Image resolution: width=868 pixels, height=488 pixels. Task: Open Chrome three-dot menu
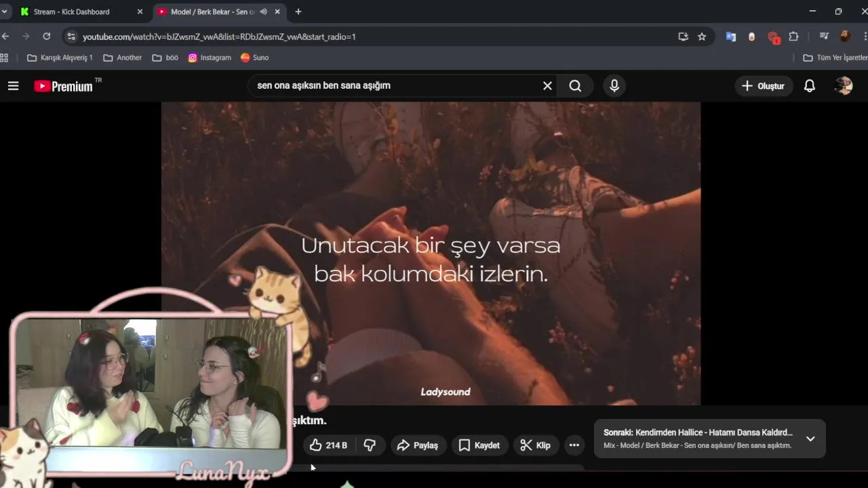coord(865,37)
